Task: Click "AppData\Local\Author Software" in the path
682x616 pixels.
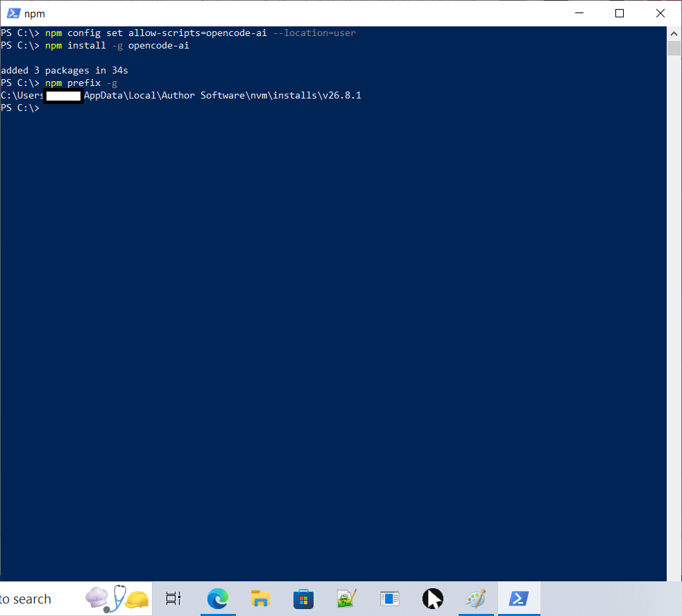Action: tap(164, 95)
